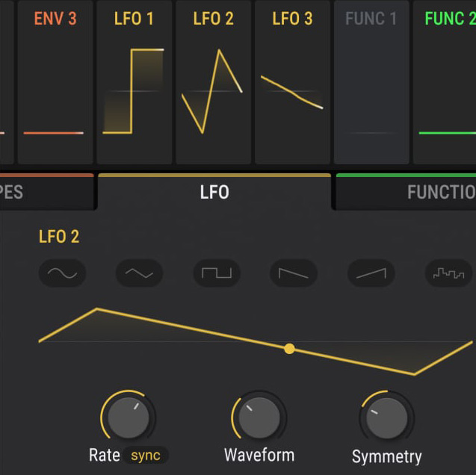The image size is (476, 475).
Task: Switch to the Functions tab
Action: coord(407,193)
